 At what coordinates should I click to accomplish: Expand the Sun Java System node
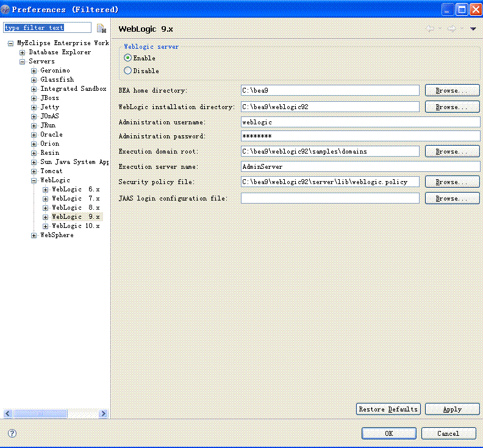point(34,162)
